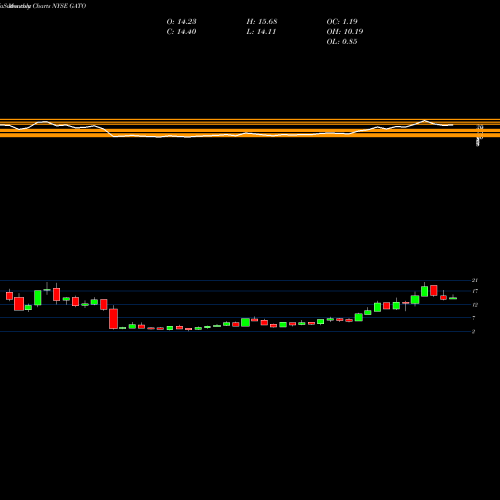The width and height of the screenshot is (500, 500).
Task: Click the price axis label 7
Action: 473,318
